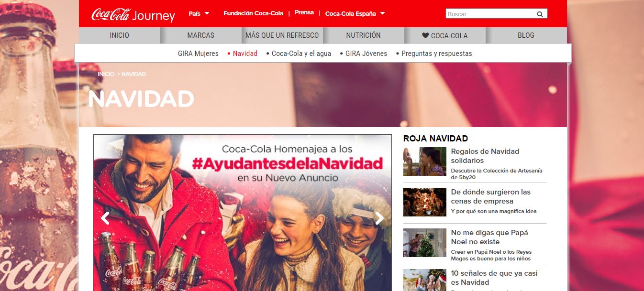Click the search magnifier icon
Image resolution: width=644 pixels, height=291 pixels.
540,14
